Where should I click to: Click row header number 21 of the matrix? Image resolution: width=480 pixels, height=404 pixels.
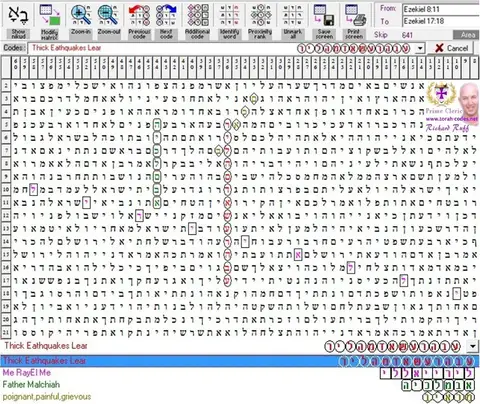pyautogui.click(x=6, y=332)
